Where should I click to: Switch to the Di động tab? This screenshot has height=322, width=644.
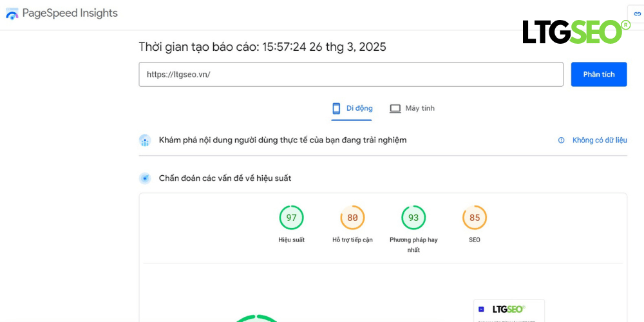tap(352, 108)
